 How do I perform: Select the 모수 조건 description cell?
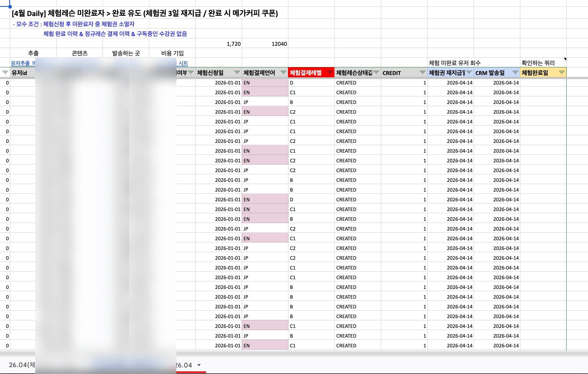pos(74,24)
